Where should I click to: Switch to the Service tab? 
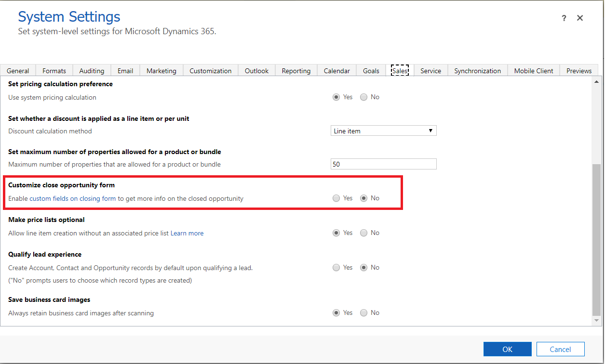pos(430,71)
